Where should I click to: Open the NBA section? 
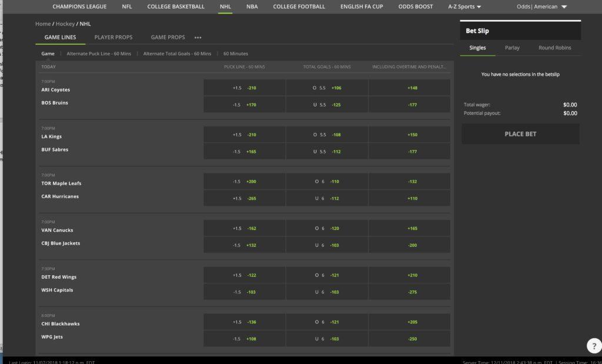coord(252,6)
